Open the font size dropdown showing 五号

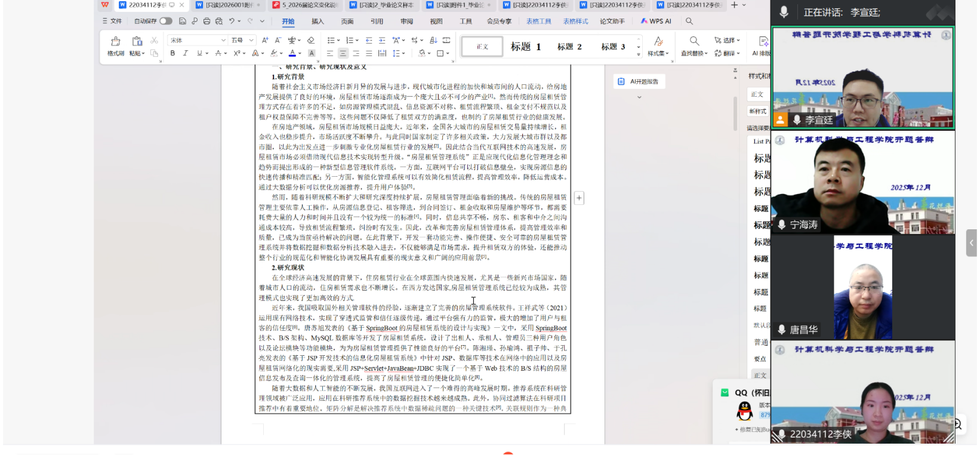pyautogui.click(x=242, y=40)
